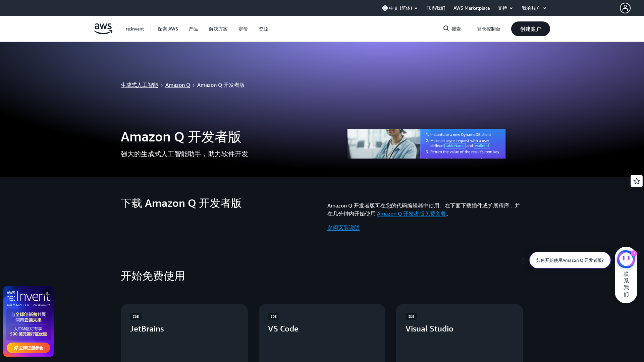Select the VS Code IDE card

[322, 332]
